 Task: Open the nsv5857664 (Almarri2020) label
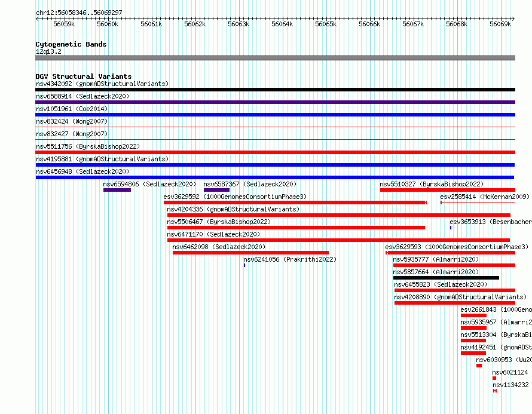click(436, 272)
